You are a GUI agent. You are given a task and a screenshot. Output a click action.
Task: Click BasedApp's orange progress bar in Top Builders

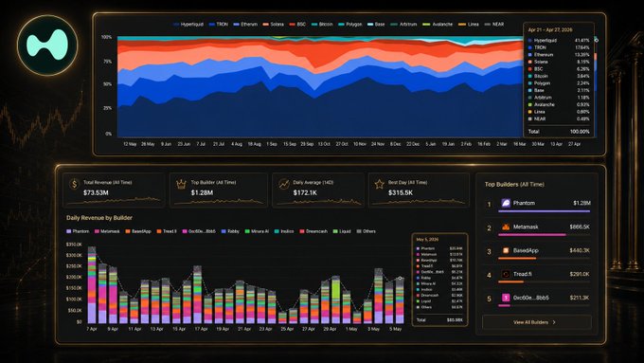pyautogui.click(x=517, y=258)
